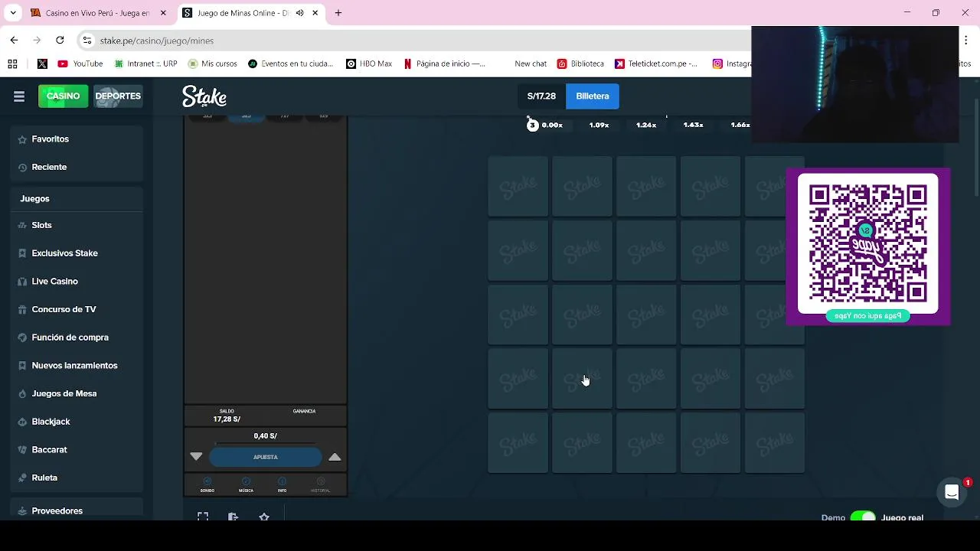Reveal the mines tile under the mouse cursor

coord(582,379)
